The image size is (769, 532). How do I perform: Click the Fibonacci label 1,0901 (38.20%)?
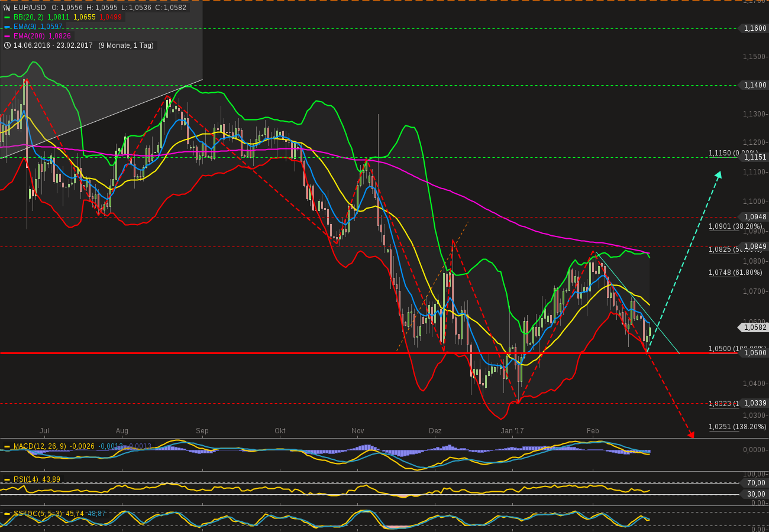pyautogui.click(x=735, y=226)
